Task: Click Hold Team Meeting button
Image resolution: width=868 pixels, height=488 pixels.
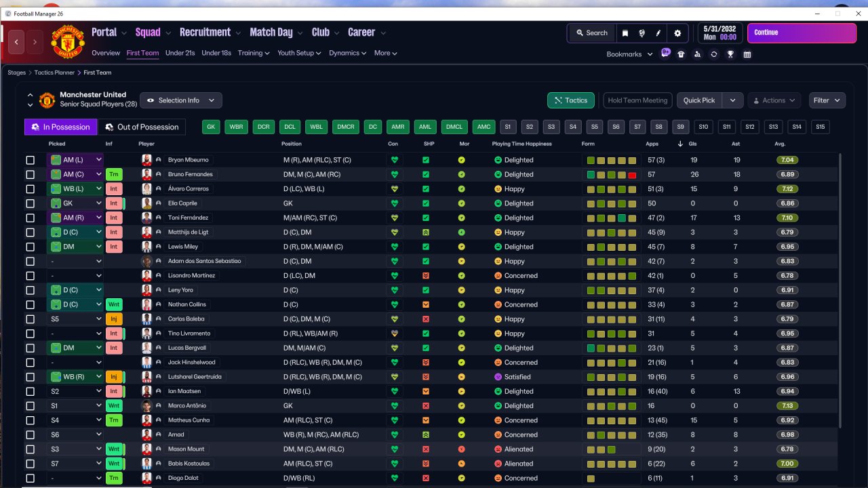Action: tap(637, 100)
